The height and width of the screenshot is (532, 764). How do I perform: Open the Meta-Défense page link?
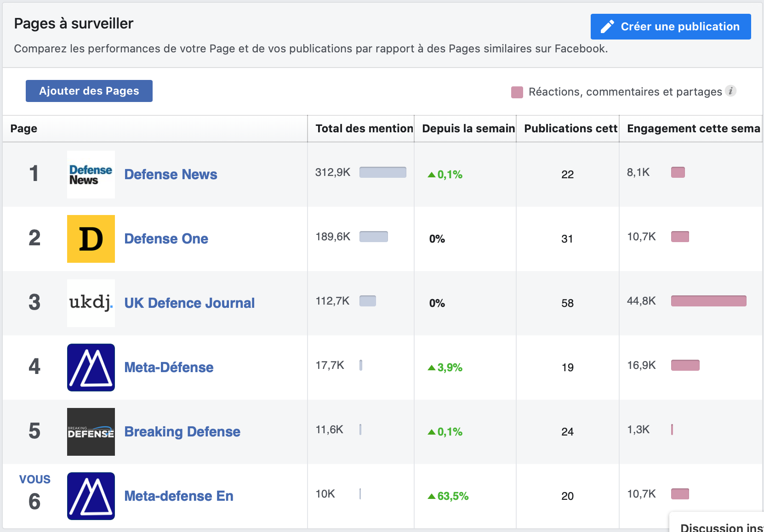(169, 368)
